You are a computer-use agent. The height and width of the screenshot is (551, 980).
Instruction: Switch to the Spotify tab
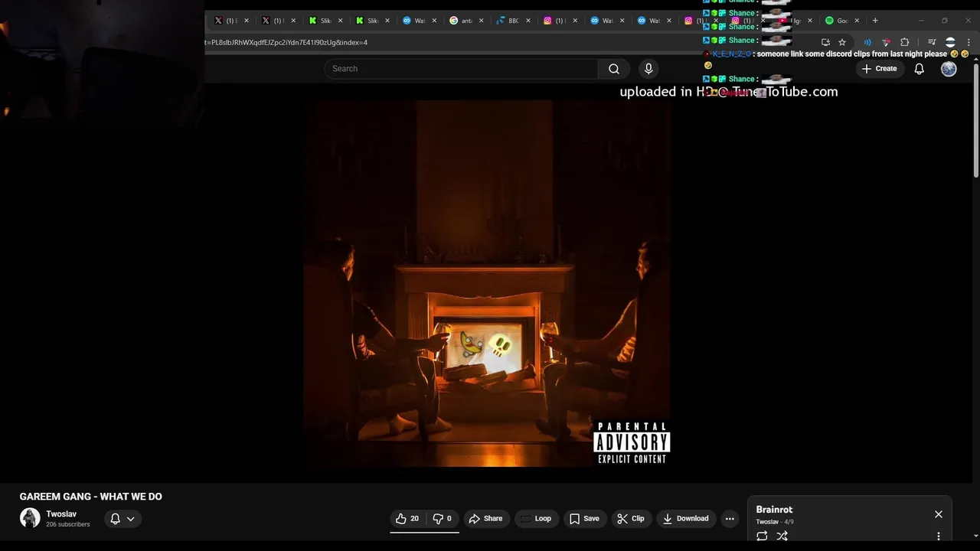click(842, 21)
